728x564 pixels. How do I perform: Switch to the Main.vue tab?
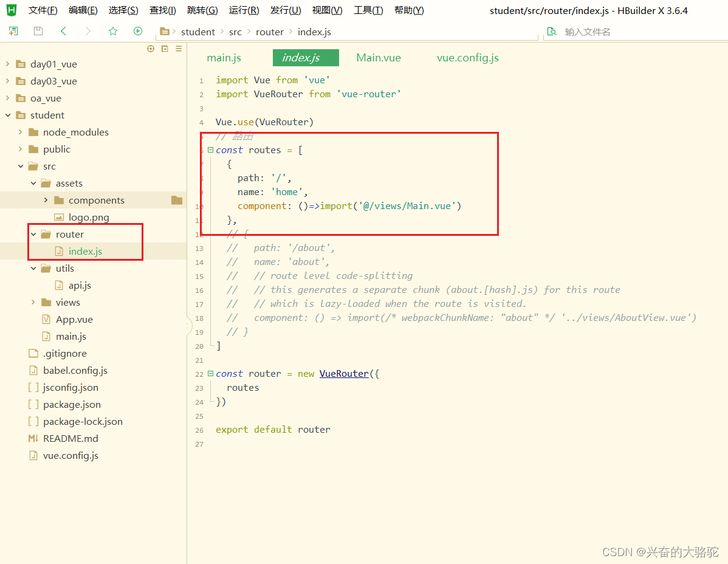(378, 58)
